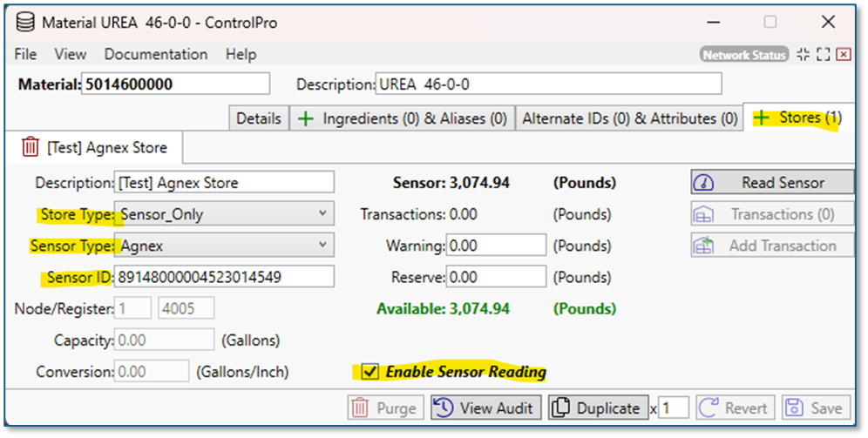Click the green plus icon beside Ingredients

pos(306,118)
